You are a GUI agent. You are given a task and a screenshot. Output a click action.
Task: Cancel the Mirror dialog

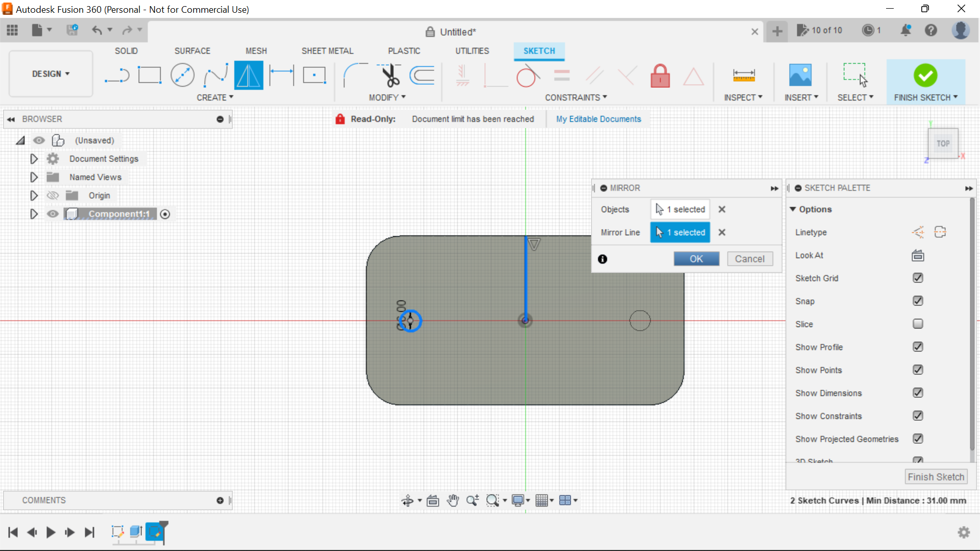[x=750, y=259]
